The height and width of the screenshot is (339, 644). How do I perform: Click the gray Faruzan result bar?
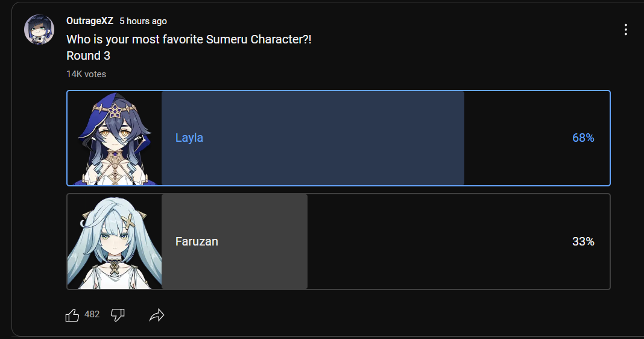[x=235, y=242]
